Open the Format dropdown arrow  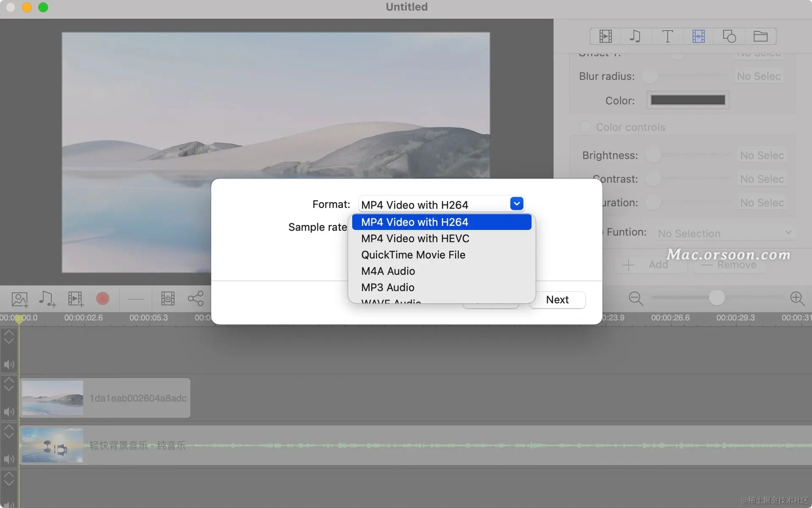[x=516, y=204]
